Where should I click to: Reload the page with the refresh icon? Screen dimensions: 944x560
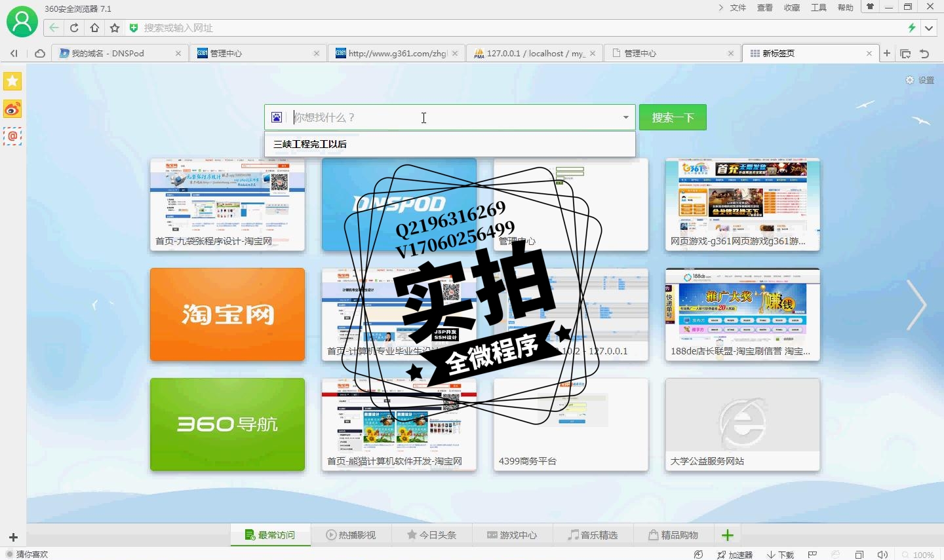click(x=74, y=28)
